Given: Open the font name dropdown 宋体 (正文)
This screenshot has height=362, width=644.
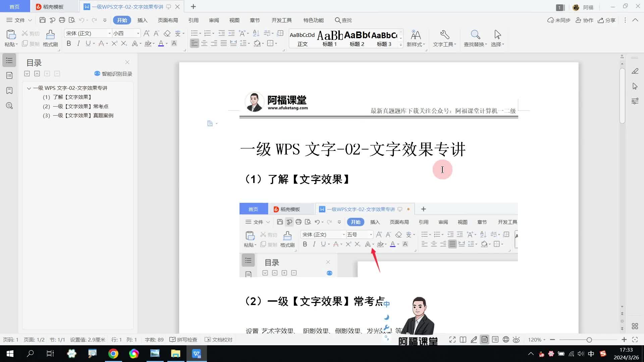Looking at the screenshot, I should tap(109, 33).
